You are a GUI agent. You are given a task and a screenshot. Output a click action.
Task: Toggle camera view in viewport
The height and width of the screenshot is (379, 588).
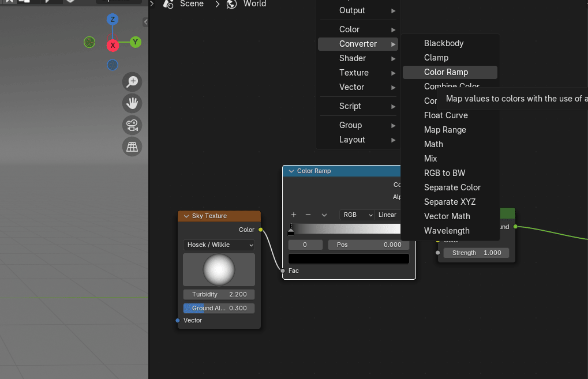click(132, 125)
